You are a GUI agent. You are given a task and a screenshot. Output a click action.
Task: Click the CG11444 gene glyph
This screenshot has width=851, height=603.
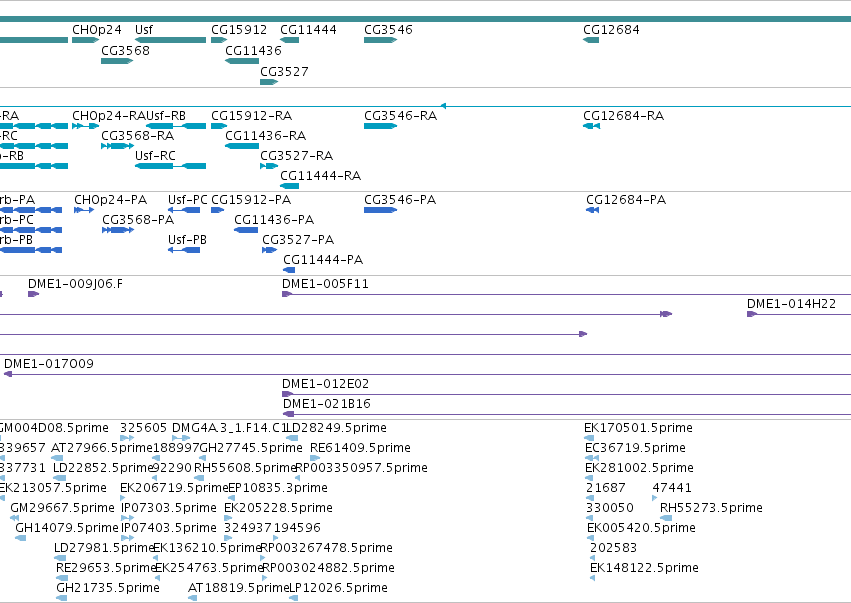tap(289, 40)
